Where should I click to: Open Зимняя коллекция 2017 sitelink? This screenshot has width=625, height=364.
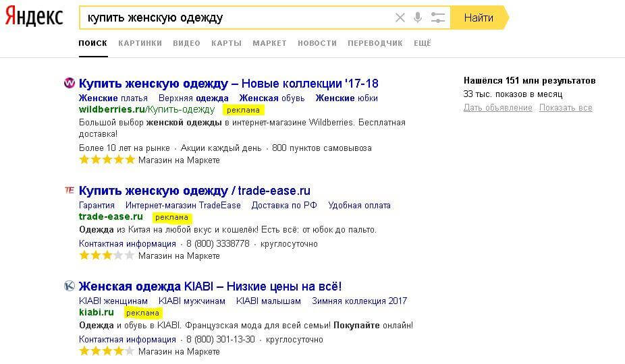[359, 301]
